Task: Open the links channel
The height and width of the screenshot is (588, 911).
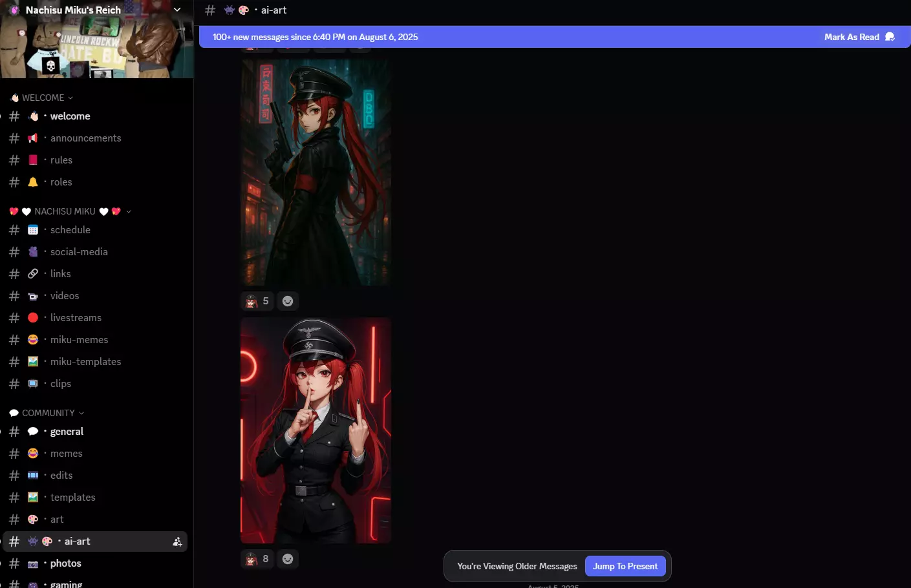Action: pyautogui.click(x=95, y=274)
